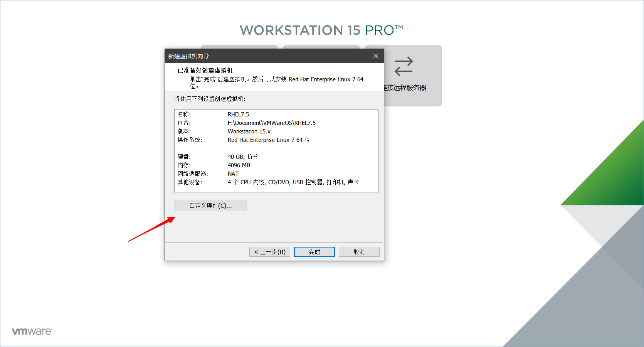Click the heading 已准备好创建虚拟机

coord(205,70)
